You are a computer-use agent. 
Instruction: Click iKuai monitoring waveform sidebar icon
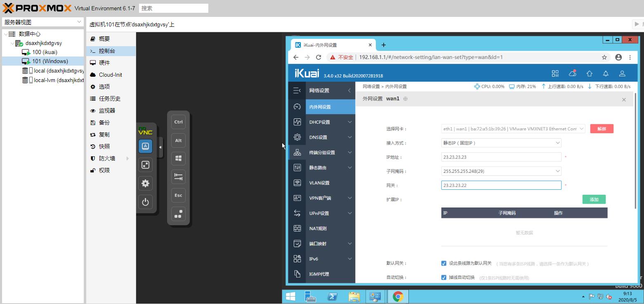coord(297,122)
